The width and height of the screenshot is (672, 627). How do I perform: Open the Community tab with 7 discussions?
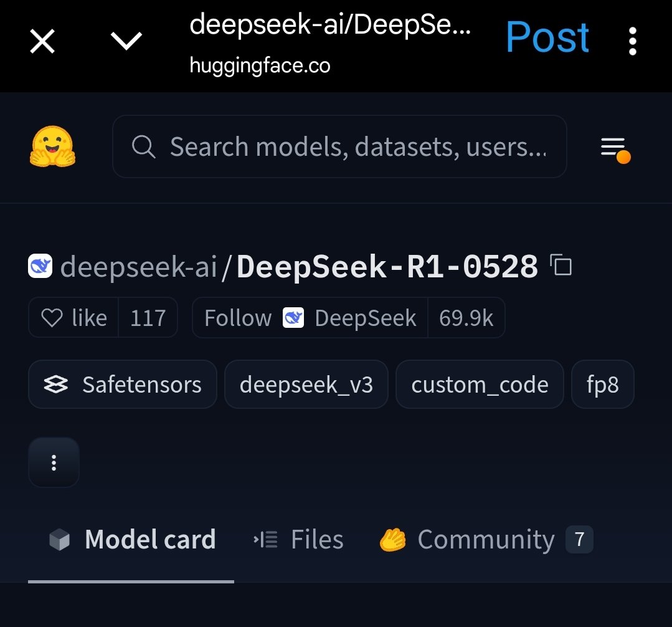(486, 539)
